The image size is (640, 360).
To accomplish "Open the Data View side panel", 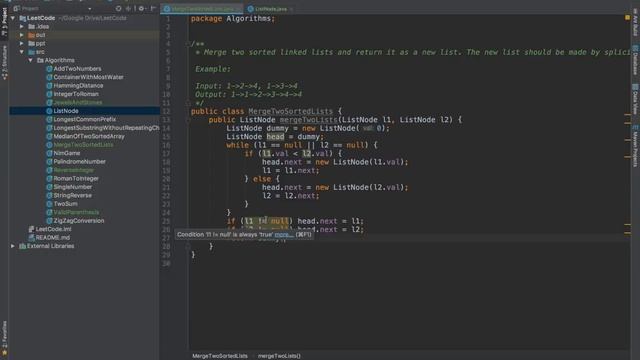I will pyautogui.click(x=635, y=99).
